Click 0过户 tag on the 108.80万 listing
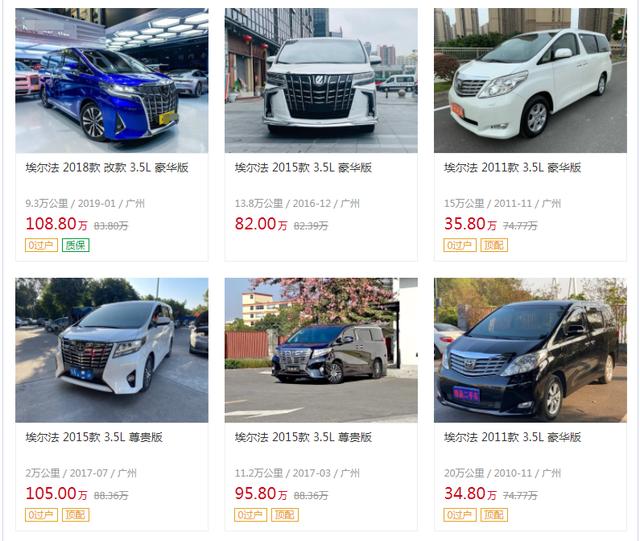The width and height of the screenshot is (640, 541). (x=41, y=245)
